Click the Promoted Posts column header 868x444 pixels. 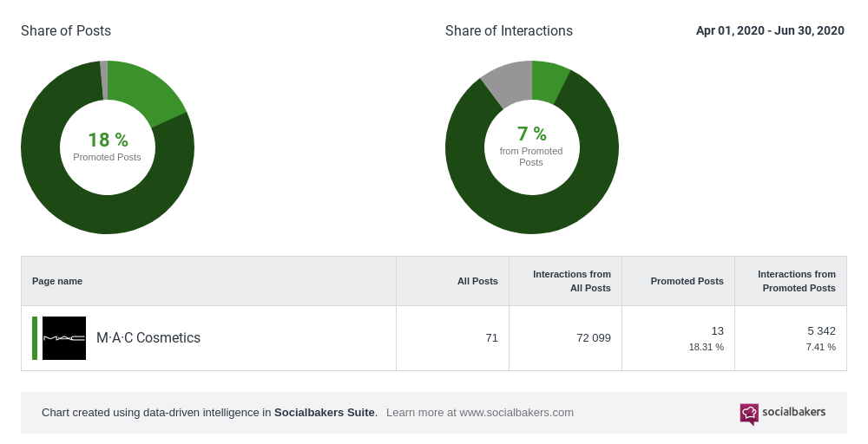pyautogui.click(x=687, y=281)
